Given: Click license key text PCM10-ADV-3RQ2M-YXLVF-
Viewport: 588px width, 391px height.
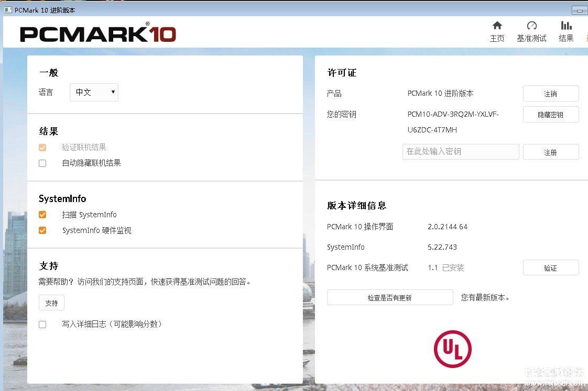Looking at the screenshot, I should point(453,114).
